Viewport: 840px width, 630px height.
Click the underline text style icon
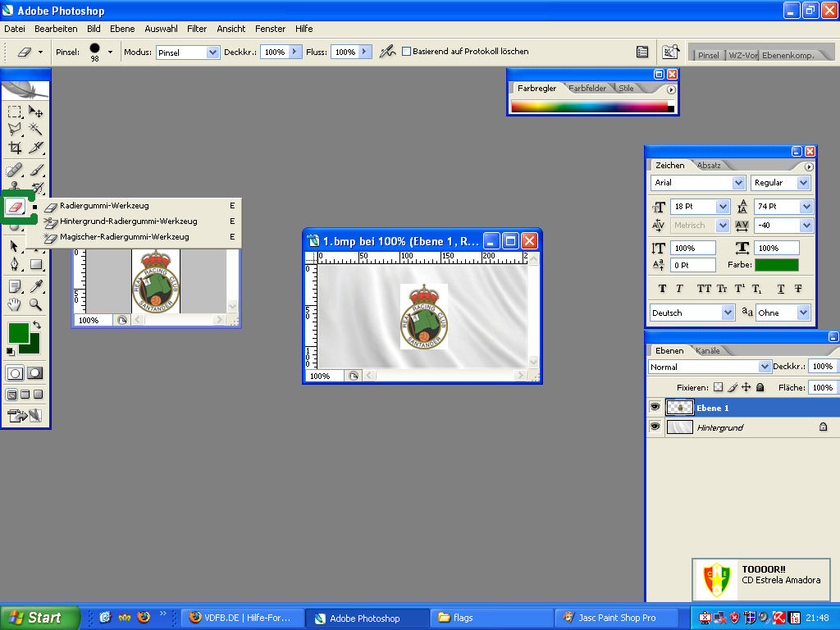coord(781,289)
